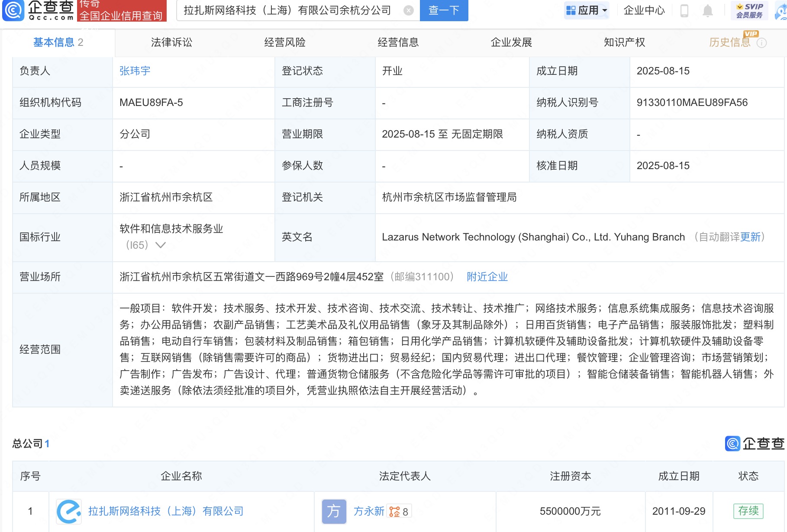
Task: Select the English name Lazarus Network Technology text
Action: tap(533, 237)
